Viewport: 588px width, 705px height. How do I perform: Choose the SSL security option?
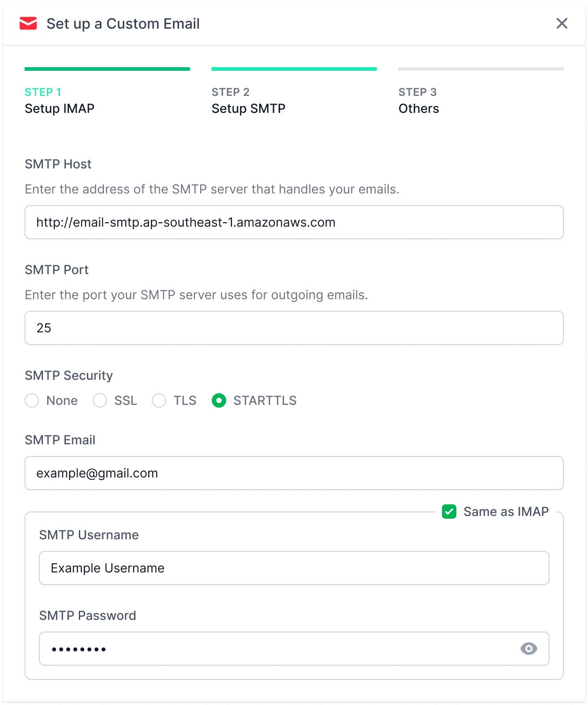pyautogui.click(x=100, y=400)
